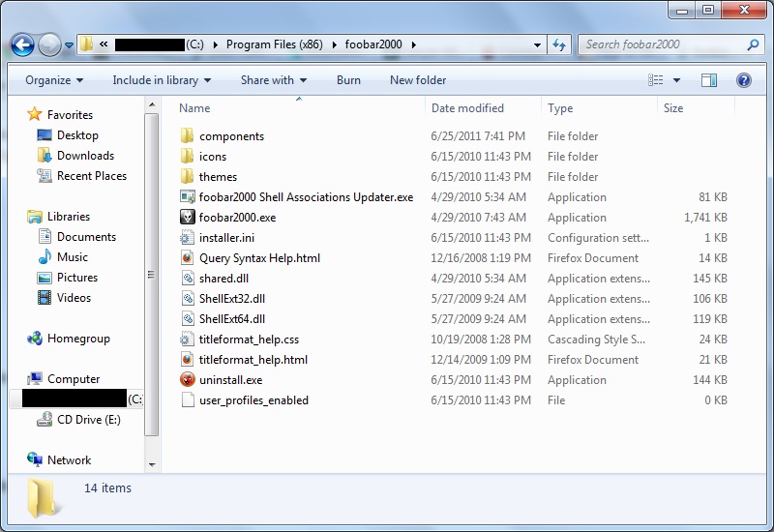Select the components folder icon
Screen dimensions: 774x532
click(187, 135)
